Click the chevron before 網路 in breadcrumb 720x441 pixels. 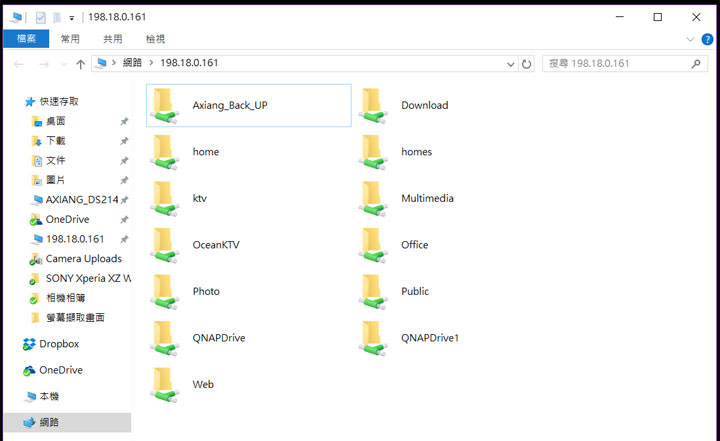click(114, 63)
